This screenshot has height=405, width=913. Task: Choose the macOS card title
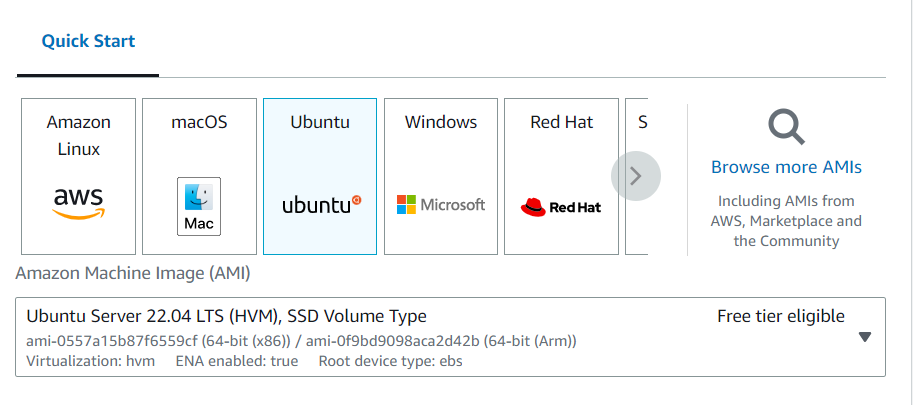199,122
